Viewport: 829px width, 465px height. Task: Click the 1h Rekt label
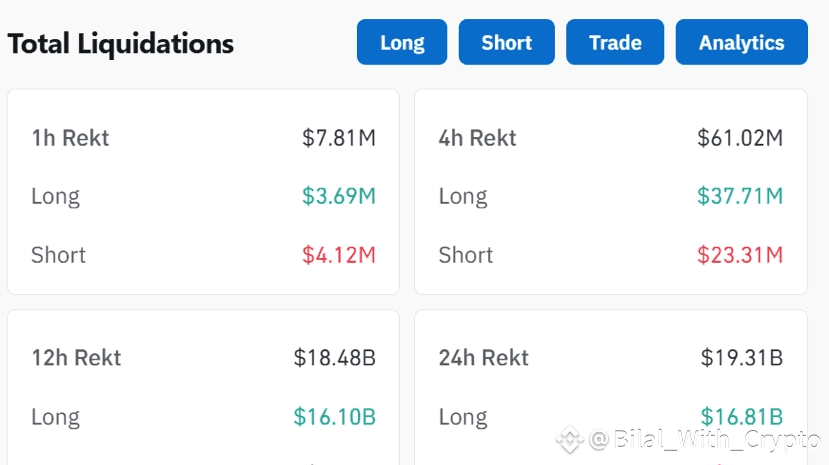point(70,138)
